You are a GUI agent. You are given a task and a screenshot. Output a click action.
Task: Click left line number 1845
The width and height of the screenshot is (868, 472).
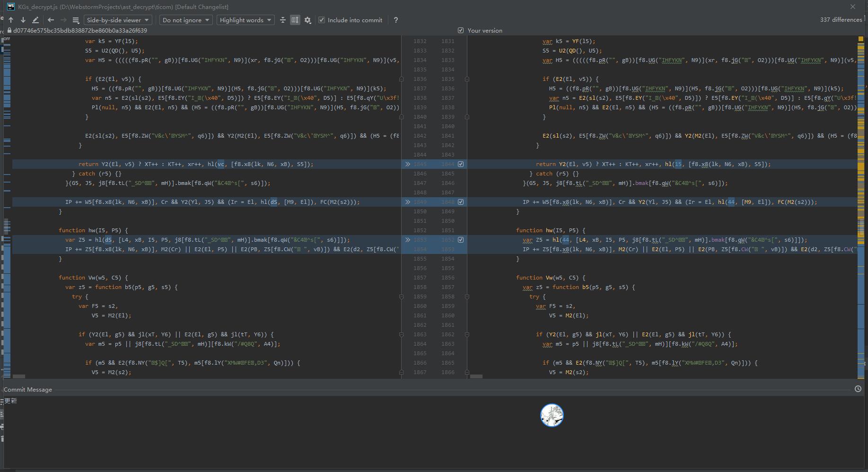click(x=420, y=164)
